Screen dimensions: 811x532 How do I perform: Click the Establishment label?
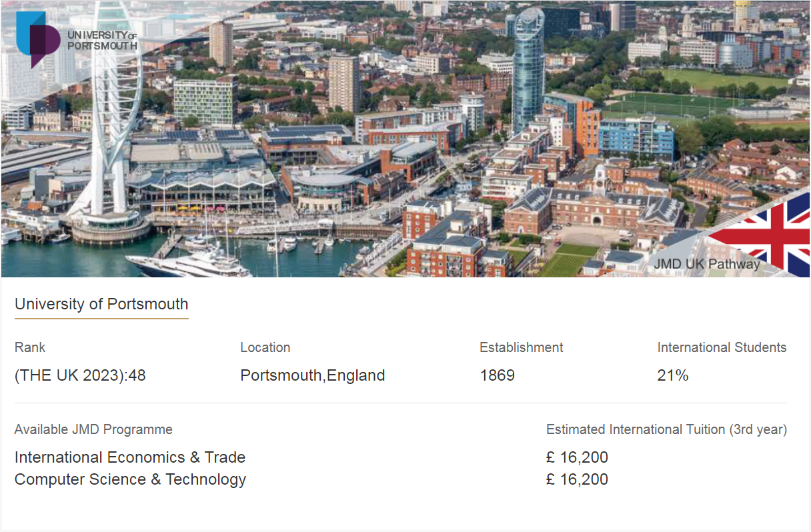[x=522, y=347]
